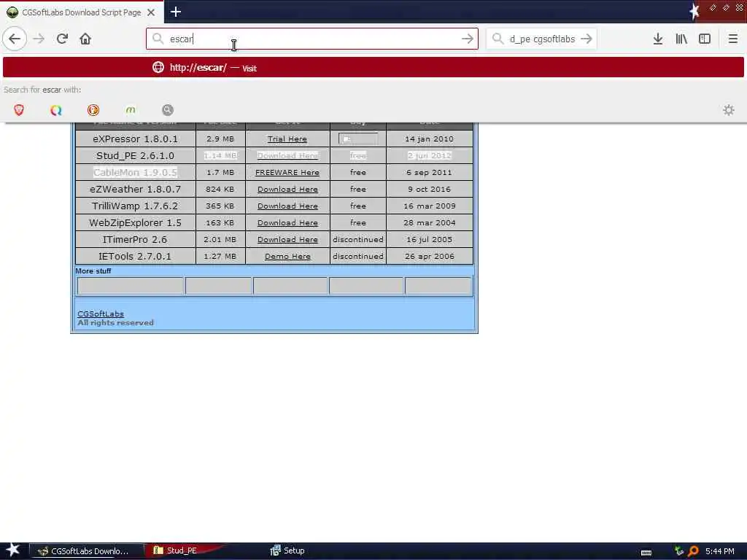Click in the address bar field
Image resolution: width=747 pixels, height=560 pixels.
[x=312, y=39]
